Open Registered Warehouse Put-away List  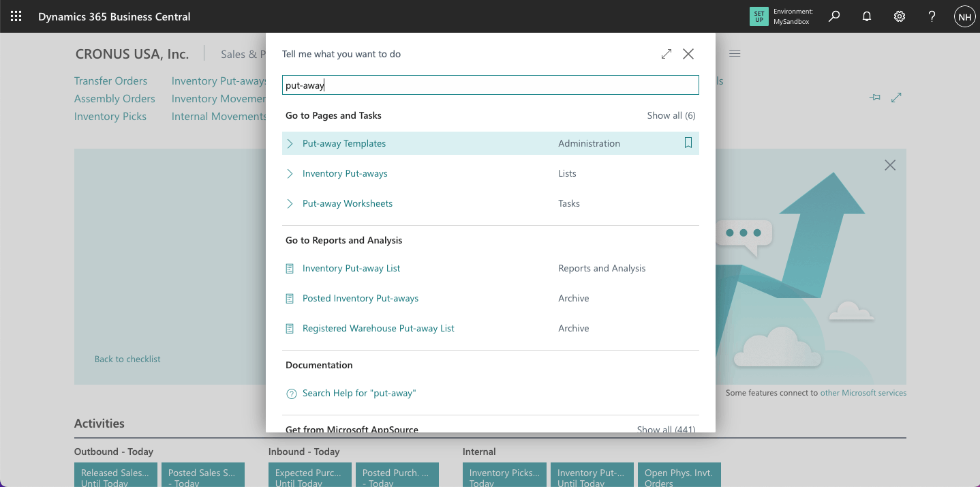point(378,328)
